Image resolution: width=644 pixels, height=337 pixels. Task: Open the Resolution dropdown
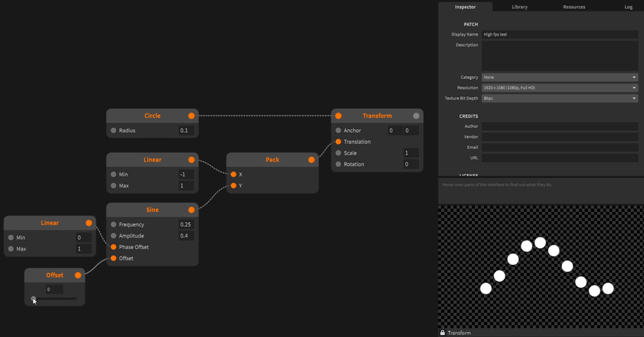point(559,88)
